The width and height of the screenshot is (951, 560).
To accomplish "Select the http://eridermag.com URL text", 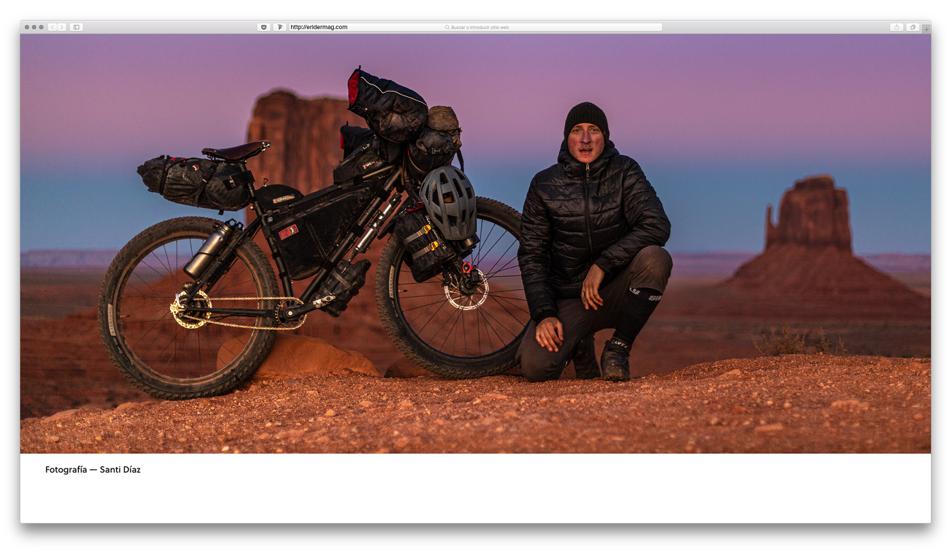I will coord(319,27).
